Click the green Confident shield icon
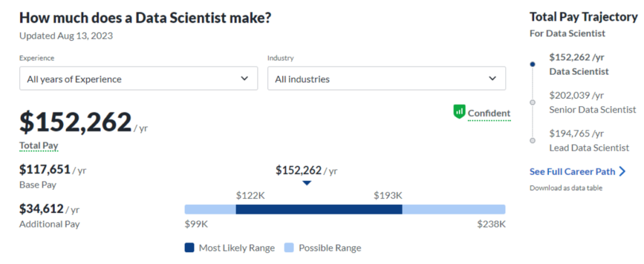Image resolution: width=644 pixels, height=264 pixels. pyautogui.click(x=459, y=112)
